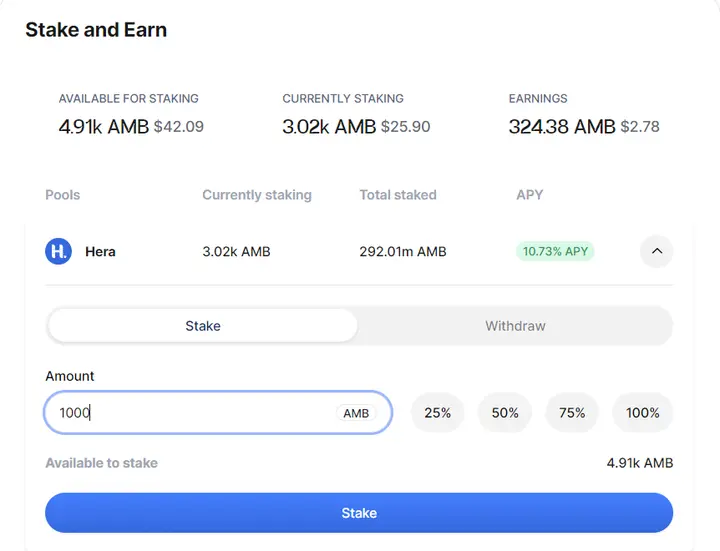Click the AMB currency badge in input
This screenshot has width=720, height=551.
click(356, 413)
